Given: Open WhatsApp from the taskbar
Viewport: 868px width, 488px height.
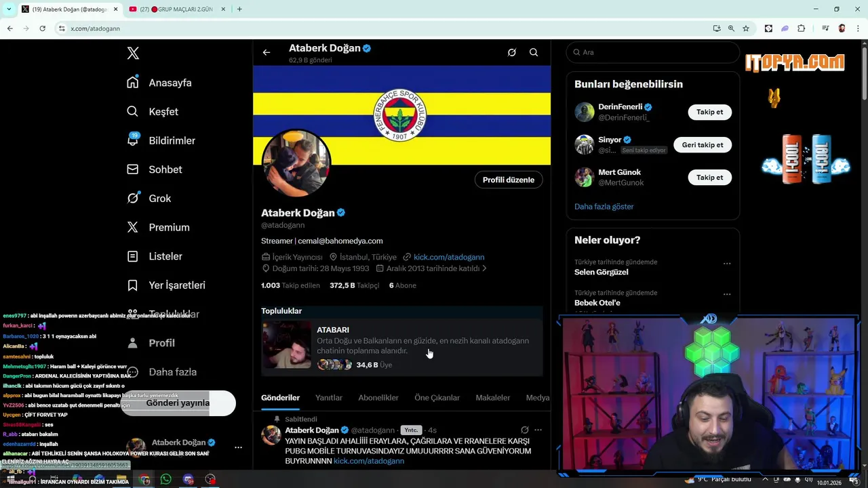Looking at the screenshot, I should click(166, 479).
